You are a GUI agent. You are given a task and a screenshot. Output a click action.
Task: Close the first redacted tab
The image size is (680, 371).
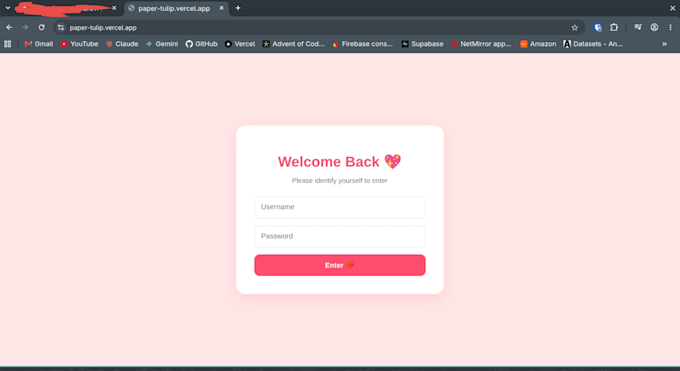pos(114,8)
